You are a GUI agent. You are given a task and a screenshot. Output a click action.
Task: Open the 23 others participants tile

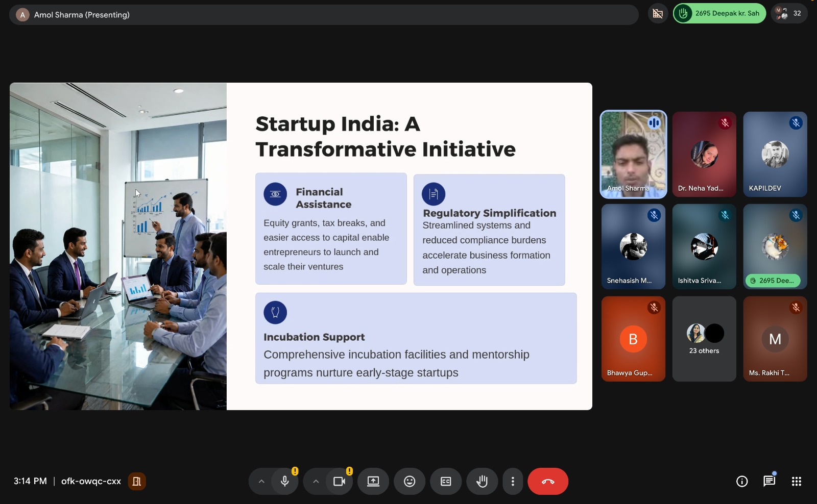click(704, 339)
